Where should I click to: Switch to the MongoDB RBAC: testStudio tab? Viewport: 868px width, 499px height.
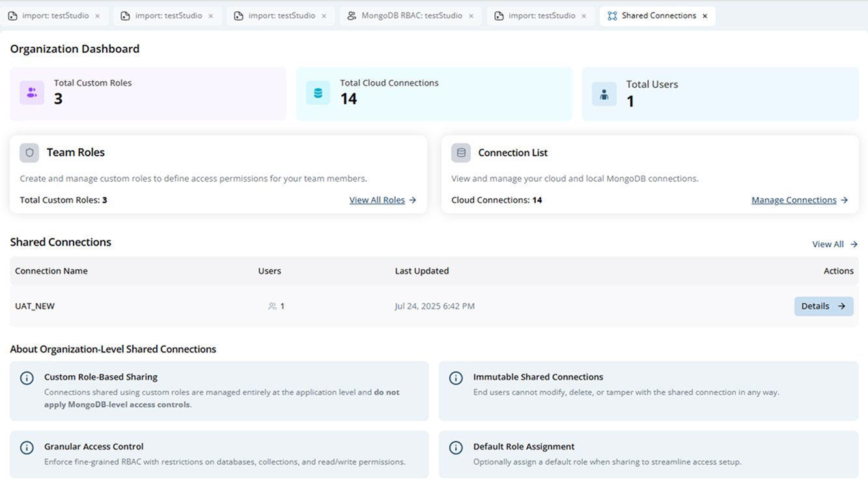pyautogui.click(x=411, y=14)
